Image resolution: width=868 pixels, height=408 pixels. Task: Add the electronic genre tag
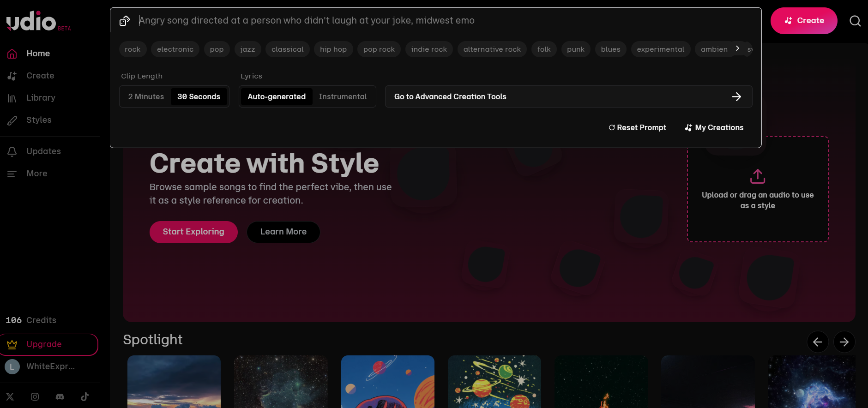click(x=175, y=49)
